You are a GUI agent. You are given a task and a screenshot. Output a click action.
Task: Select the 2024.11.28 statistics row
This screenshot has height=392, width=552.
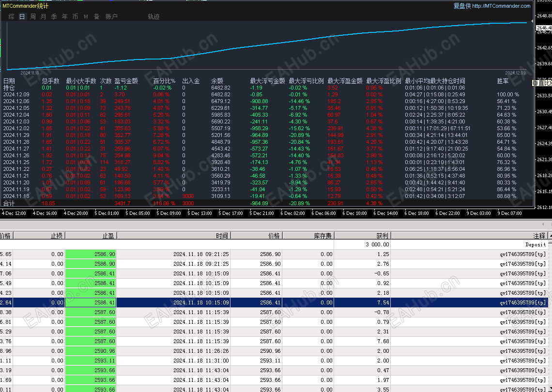click(x=267, y=142)
